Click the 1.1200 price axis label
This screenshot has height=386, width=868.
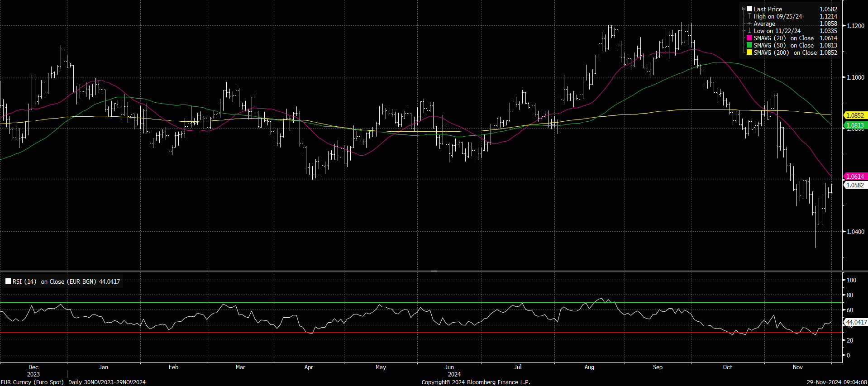855,26
